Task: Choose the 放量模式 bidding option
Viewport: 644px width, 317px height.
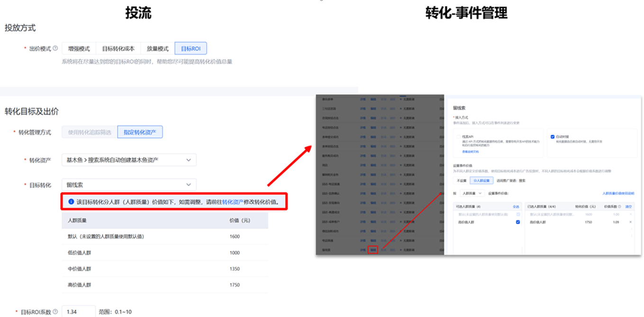Action: [157, 48]
